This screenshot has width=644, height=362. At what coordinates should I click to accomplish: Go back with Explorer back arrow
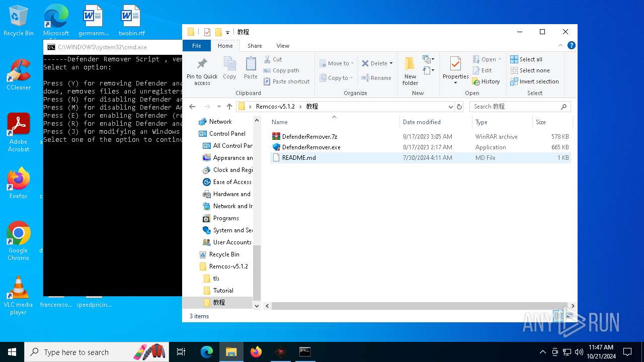pyautogui.click(x=192, y=107)
